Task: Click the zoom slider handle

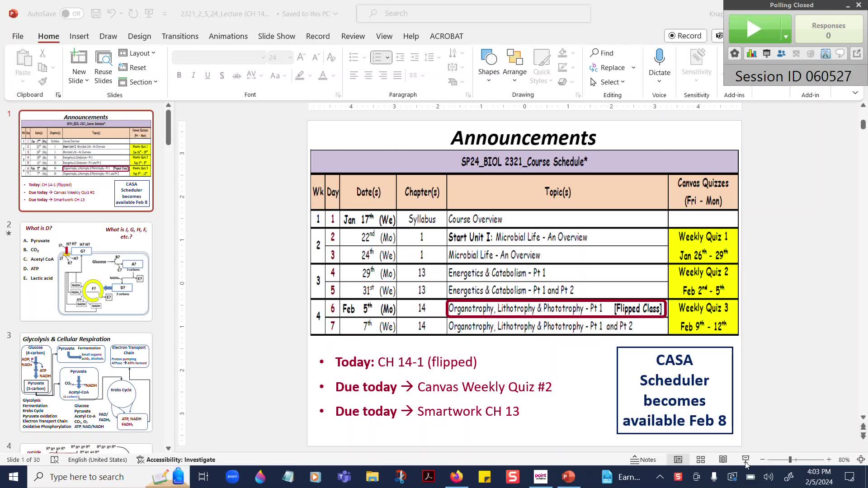Action: point(790,460)
